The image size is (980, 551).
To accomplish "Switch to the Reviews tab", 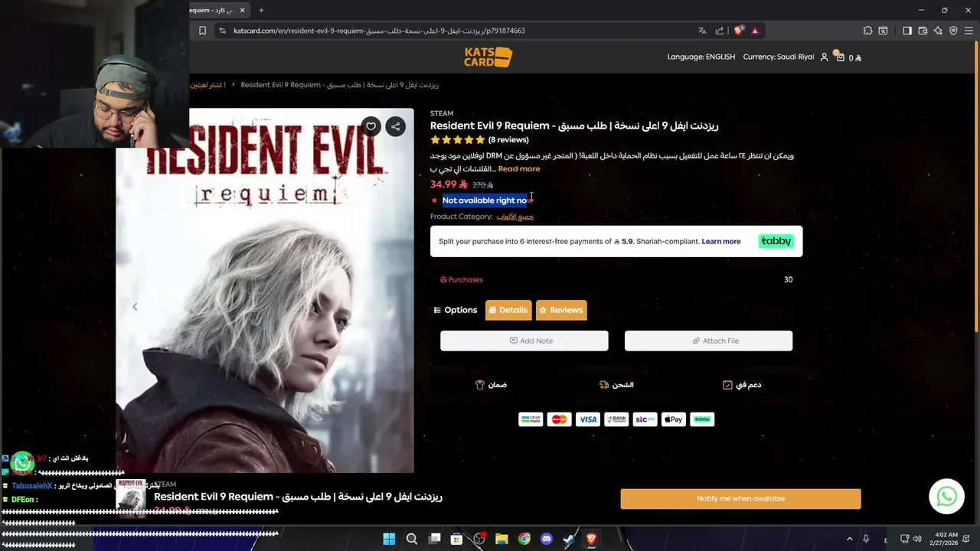I will 561,310.
